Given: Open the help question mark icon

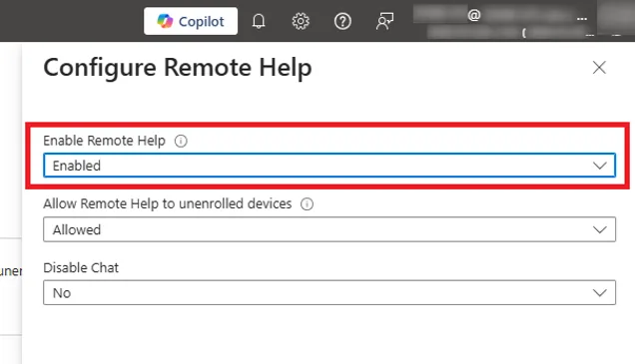Looking at the screenshot, I should [x=342, y=21].
